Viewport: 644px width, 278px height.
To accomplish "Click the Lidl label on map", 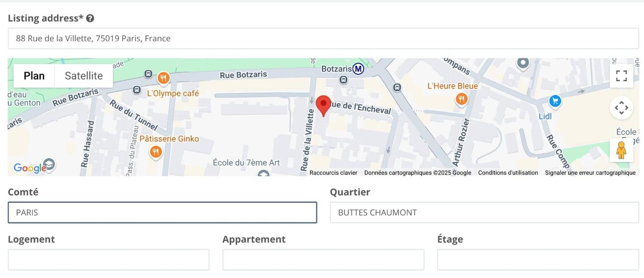I will pyautogui.click(x=545, y=116).
